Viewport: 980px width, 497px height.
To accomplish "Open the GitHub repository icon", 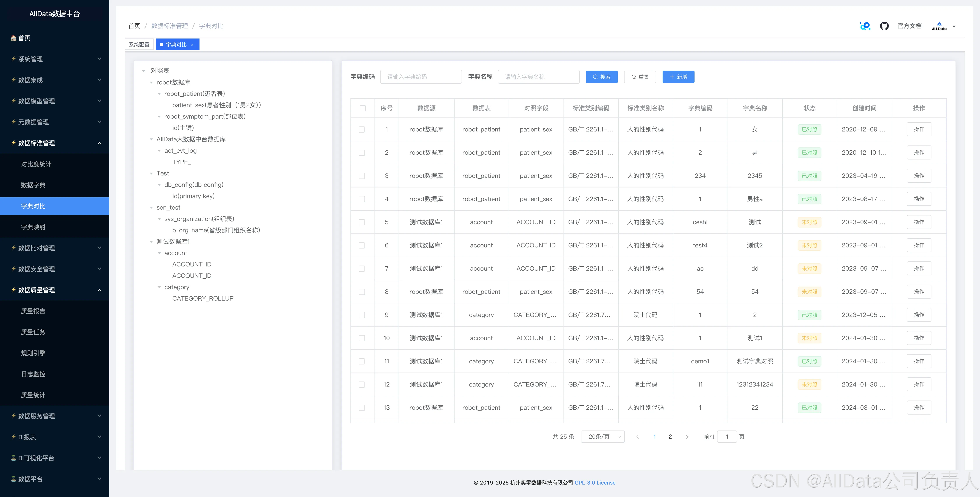I will click(884, 26).
